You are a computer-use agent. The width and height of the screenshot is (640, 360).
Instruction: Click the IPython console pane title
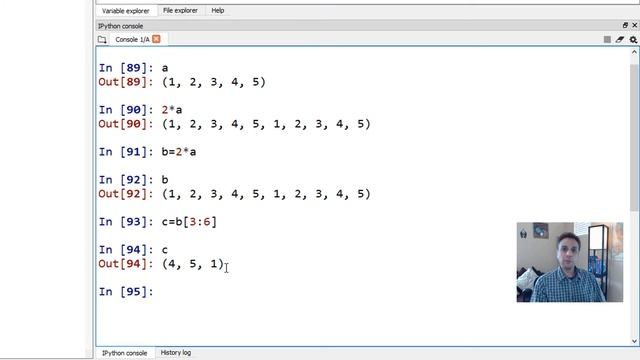point(120,26)
